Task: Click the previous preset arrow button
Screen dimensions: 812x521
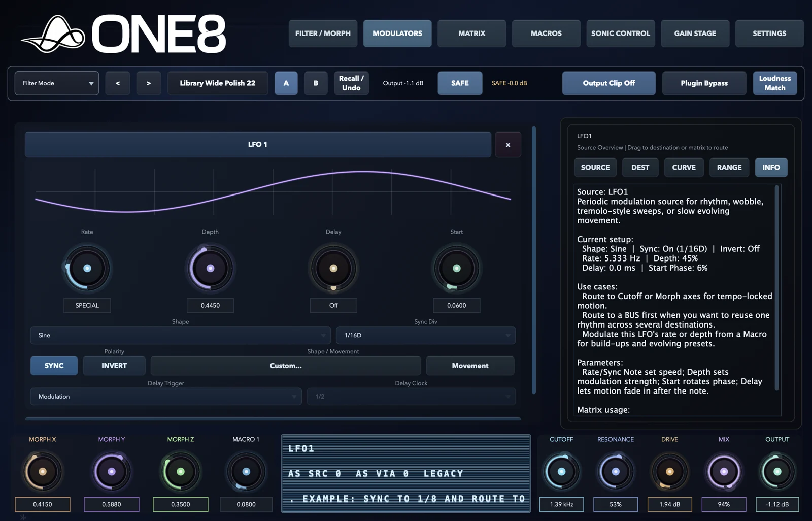Action: pyautogui.click(x=118, y=83)
